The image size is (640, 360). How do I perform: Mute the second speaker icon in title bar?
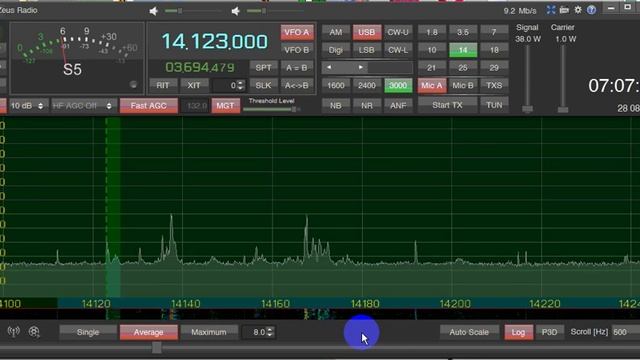[236, 11]
